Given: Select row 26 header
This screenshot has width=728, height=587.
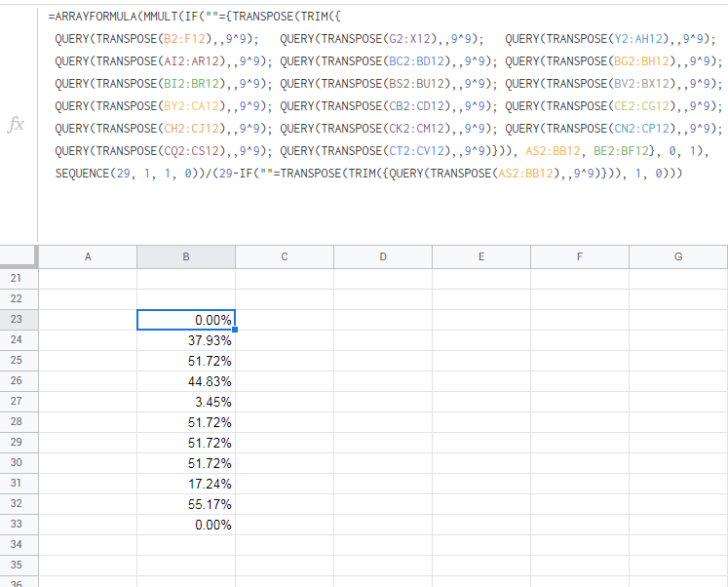Looking at the screenshot, I should 19,380.
